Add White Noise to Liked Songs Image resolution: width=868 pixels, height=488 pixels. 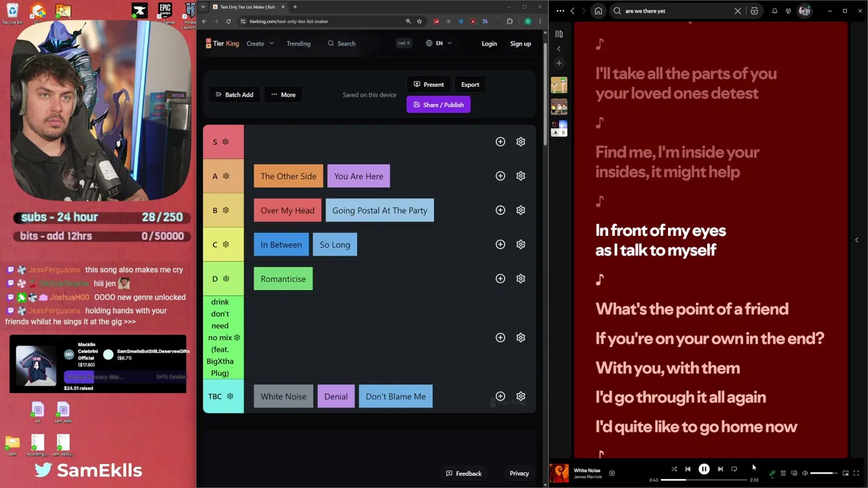(x=612, y=473)
